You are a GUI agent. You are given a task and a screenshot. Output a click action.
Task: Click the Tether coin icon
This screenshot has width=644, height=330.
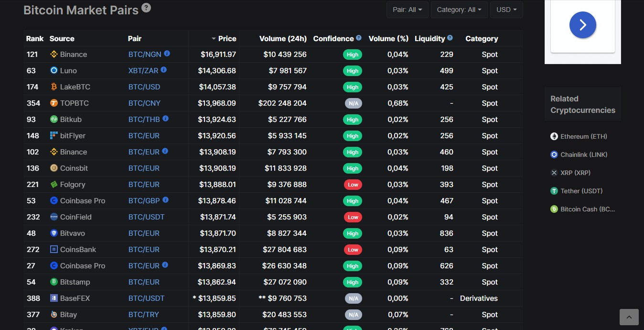554,191
